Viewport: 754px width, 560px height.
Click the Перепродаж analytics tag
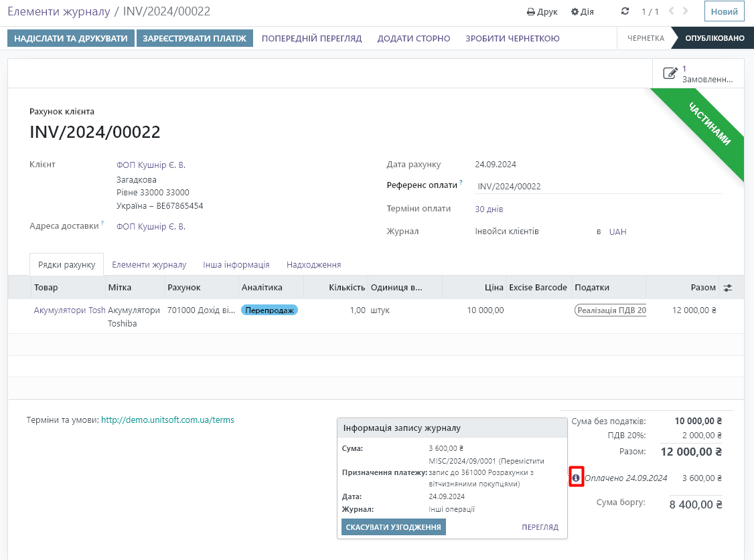click(x=269, y=310)
